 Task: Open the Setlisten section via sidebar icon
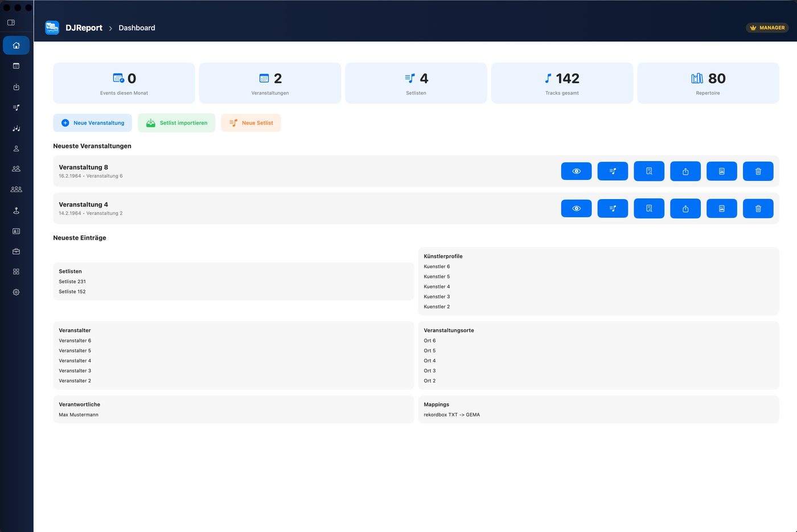pos(16,108)
